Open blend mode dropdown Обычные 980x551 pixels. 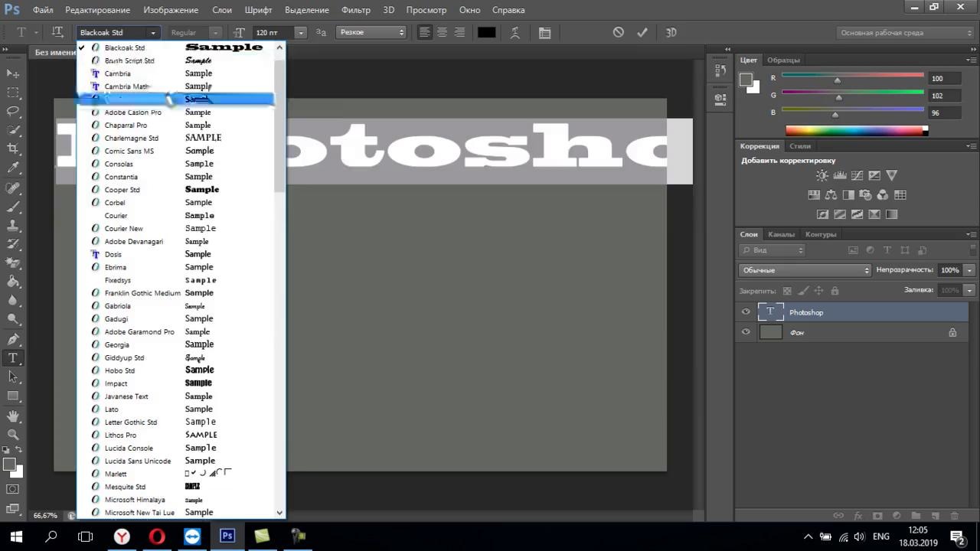pyautogui.click(x=805, y=270)
